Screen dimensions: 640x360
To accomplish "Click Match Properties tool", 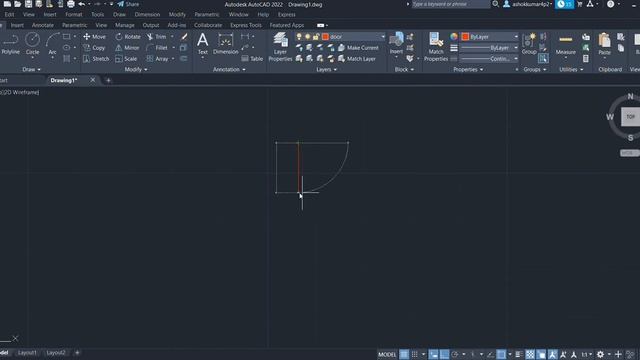I will (x=436, y=47).
